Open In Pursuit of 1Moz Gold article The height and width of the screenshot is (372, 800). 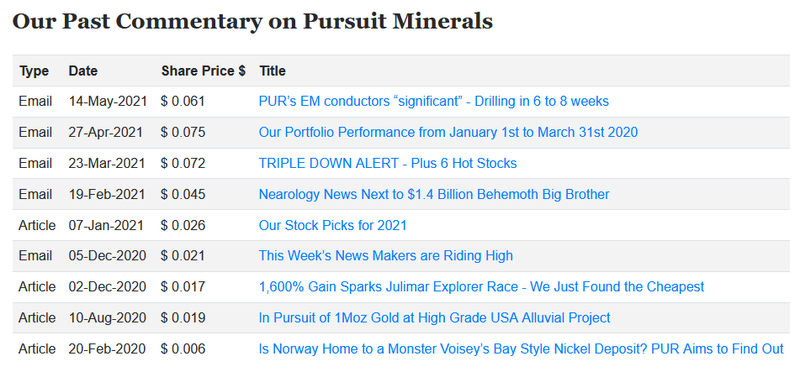(x=434, y=317)
